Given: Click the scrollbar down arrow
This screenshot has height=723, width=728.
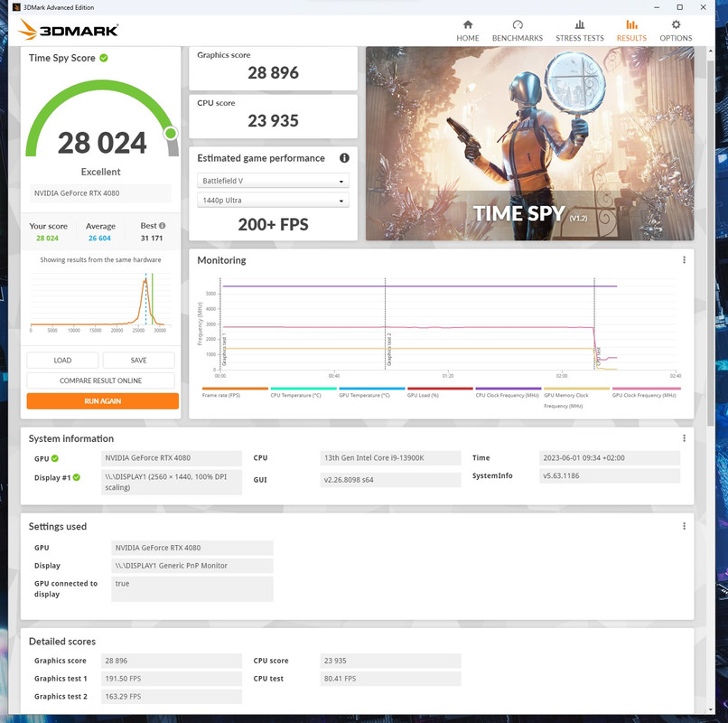Looking at the screenshot, I should coord(710,709).
